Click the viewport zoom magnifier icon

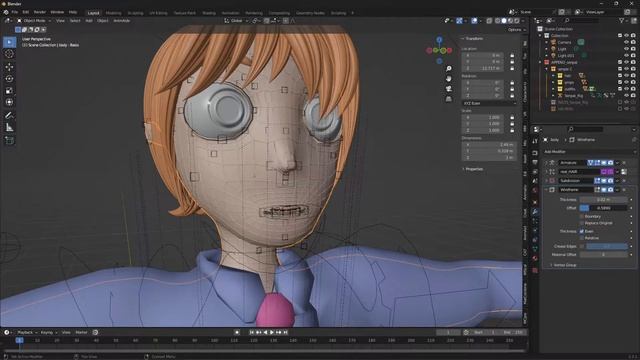(449, 68)
